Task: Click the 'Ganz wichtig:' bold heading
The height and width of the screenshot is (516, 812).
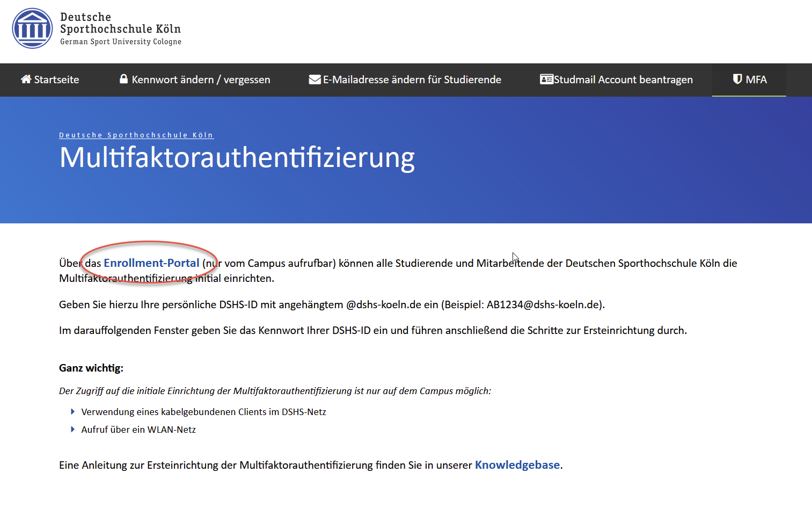Action: coord(91,368)
